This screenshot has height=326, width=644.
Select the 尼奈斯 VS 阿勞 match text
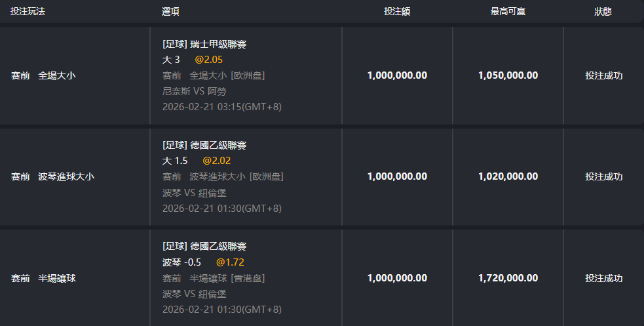tap(194, 91)
